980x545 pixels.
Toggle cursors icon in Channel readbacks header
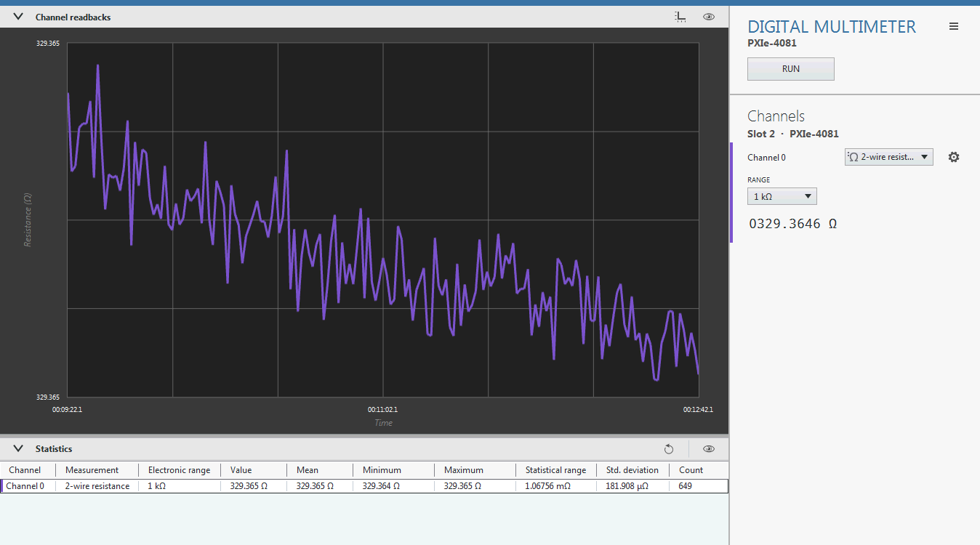coord(680,17)
